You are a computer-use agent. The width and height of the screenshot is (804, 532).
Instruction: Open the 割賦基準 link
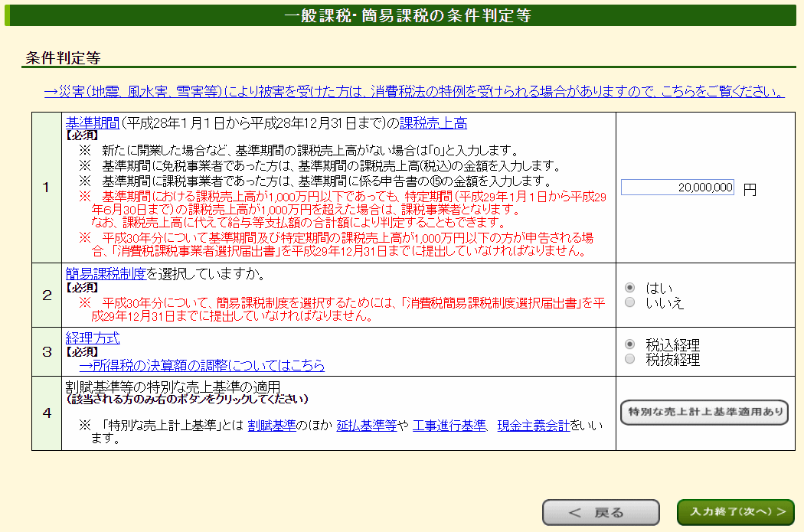(x=271, y=426)
